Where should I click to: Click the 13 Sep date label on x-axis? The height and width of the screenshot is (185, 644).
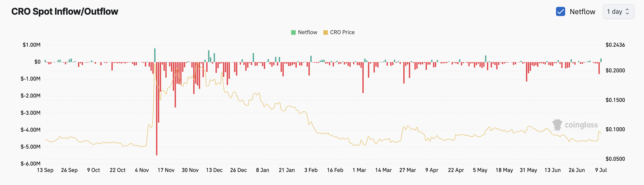45,170
